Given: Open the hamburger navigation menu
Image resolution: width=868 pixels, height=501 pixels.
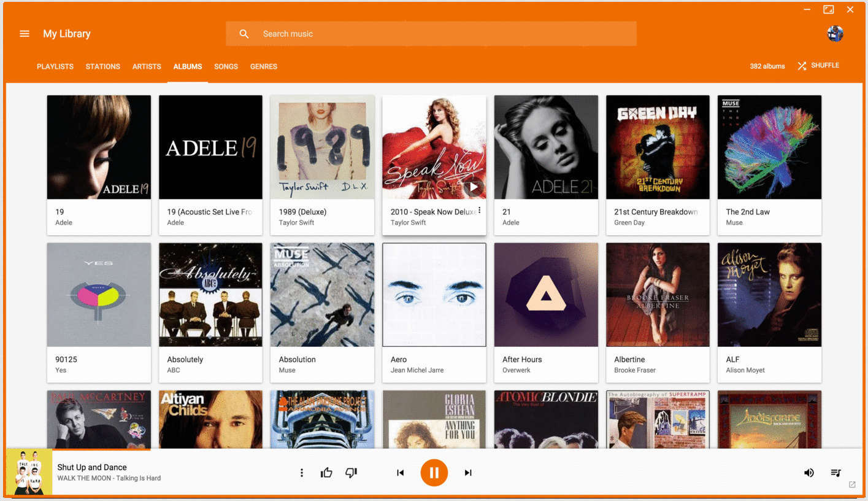Looking at the screenshot, I should [25, 34].
